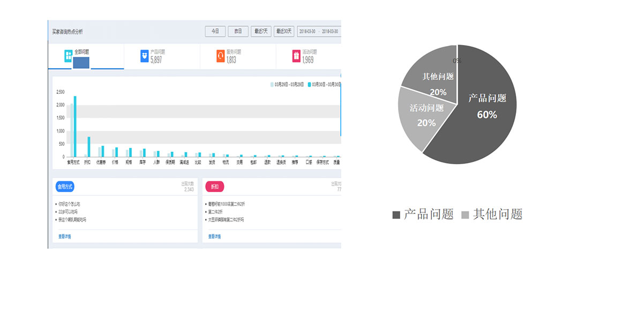The width and height of the screenshot is (644, 310).
Task: Click the 包邮 axis label
Action: pos(253,161)
